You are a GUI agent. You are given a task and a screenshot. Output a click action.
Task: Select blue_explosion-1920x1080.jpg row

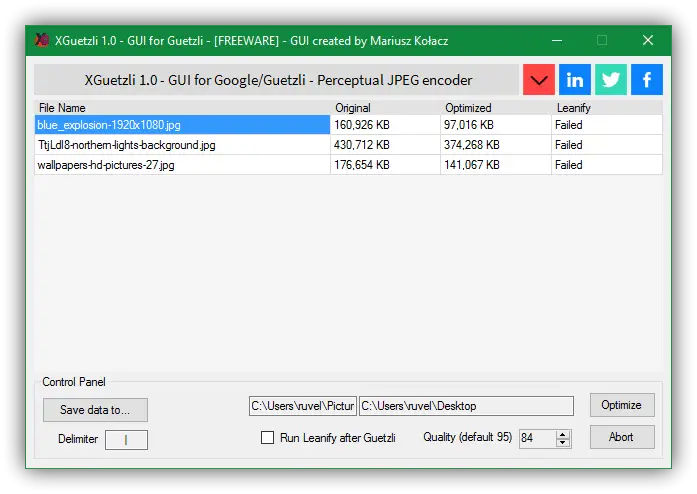(x=348, y=125)
